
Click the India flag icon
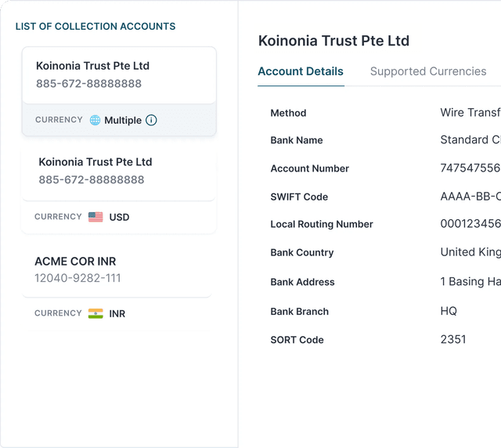[96, 313]
